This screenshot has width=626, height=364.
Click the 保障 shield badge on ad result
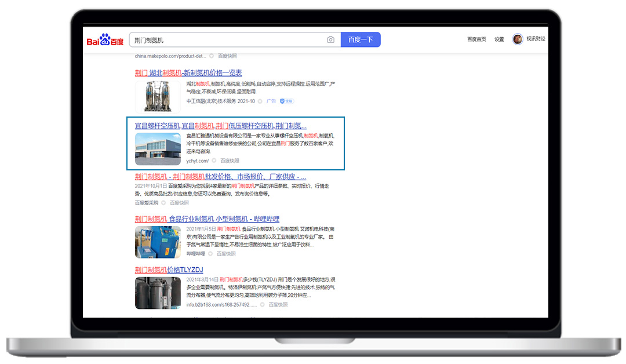click(287, 101)
